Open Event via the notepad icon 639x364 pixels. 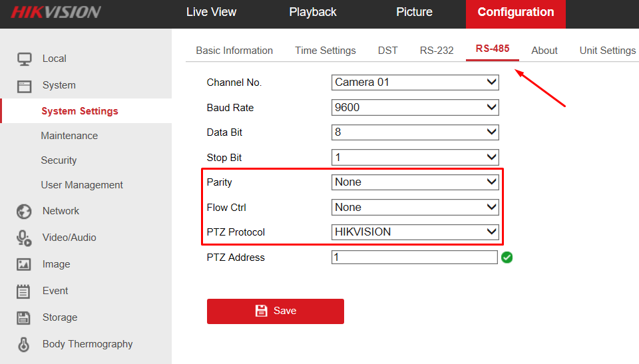23,291
